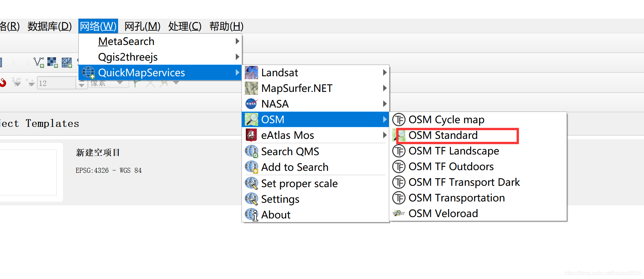Click the size field showing 12
The image size is (644, 279).
(x=56, y=83)
